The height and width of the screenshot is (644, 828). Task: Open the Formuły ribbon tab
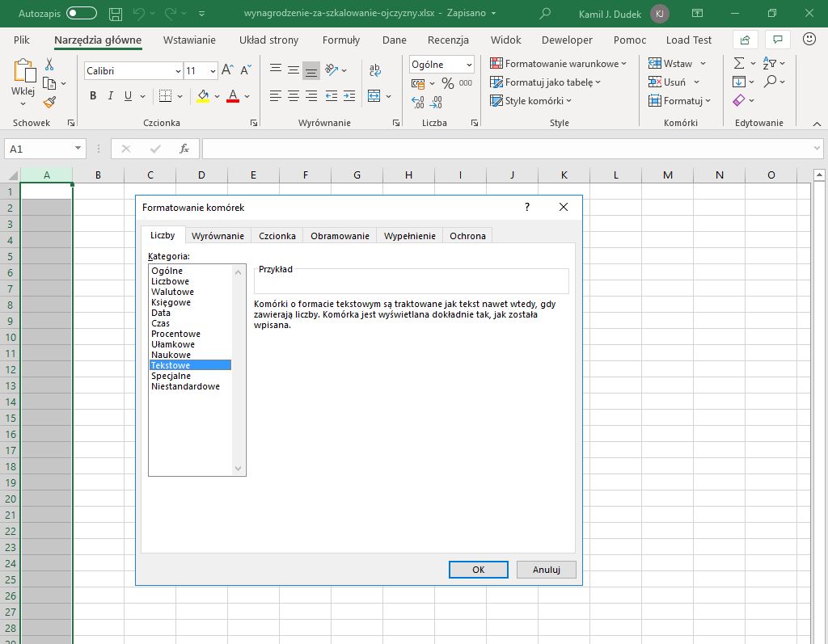point(340,40)
